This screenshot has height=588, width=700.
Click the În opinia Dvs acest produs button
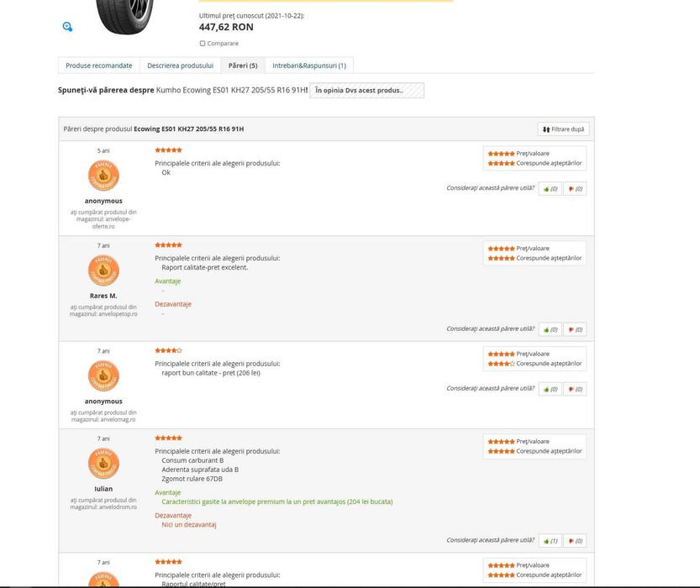[366, 90]
